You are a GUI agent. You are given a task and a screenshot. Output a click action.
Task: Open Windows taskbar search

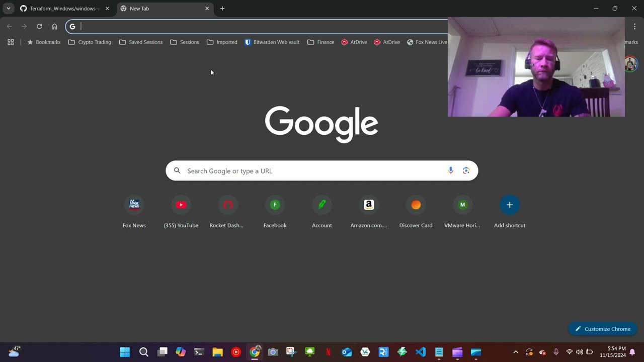[x=143, y=352]
